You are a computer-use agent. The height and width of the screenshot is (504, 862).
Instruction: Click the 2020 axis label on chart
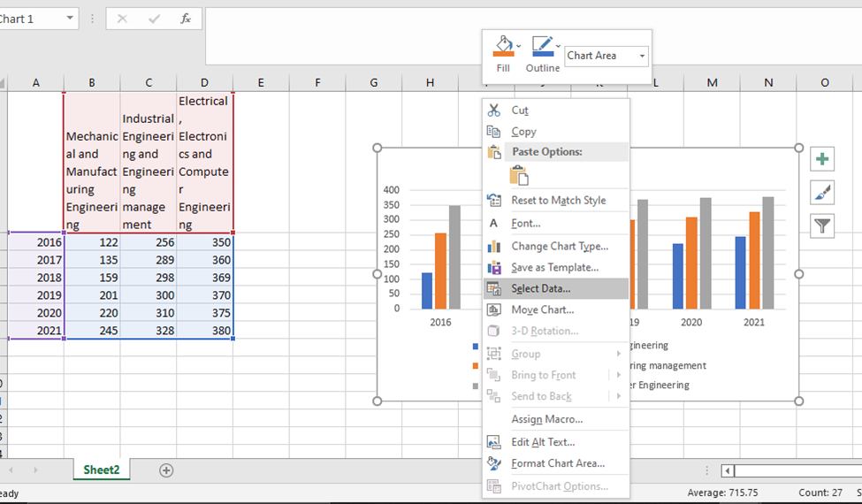point(691,323)
